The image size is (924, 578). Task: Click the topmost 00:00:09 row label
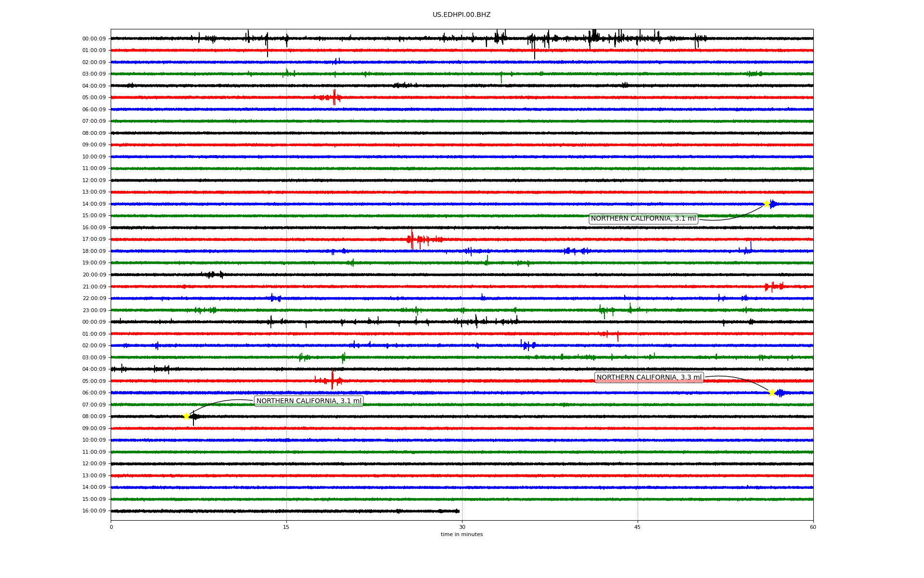(94, 39)
